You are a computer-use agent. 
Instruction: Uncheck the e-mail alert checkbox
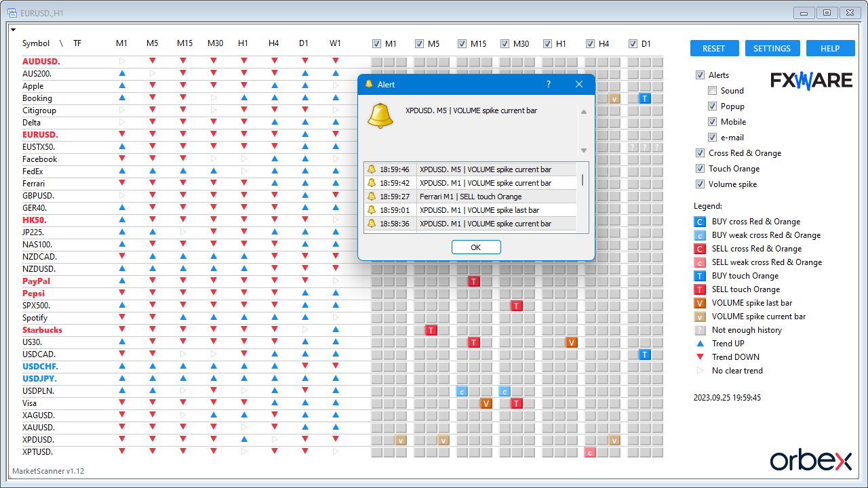coord(712,138)
